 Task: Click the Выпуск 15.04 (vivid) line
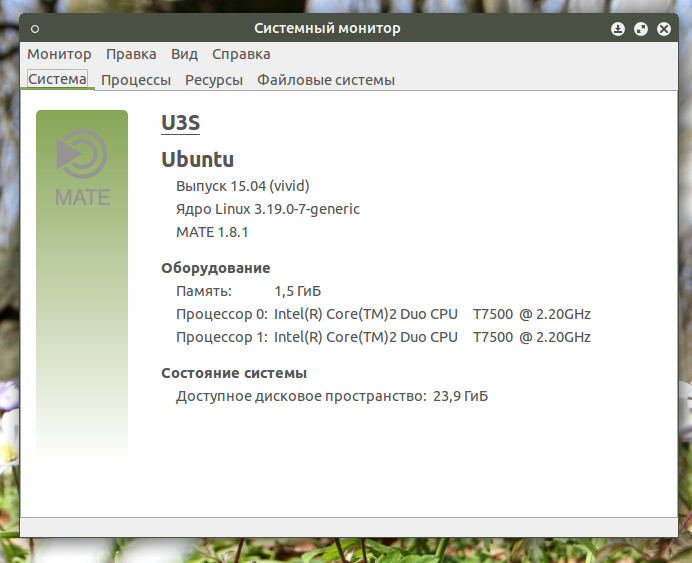pos(243,186)
